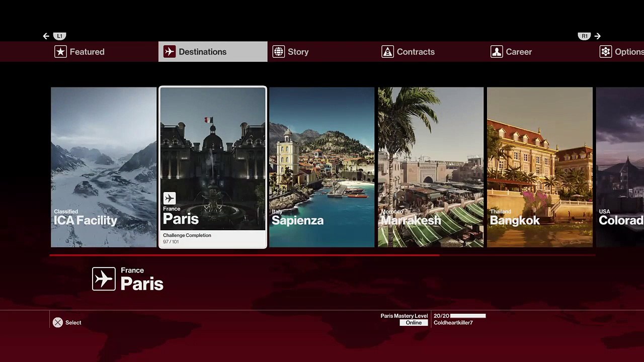This screenshot has width=644, height=362.
Task: Open the Options tab
Action: (620, 52)
